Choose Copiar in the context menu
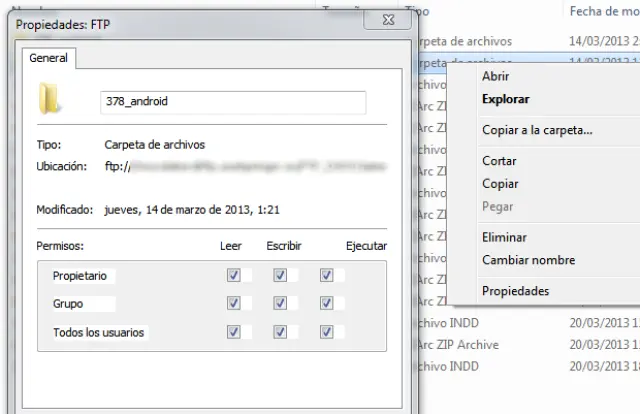Image resolution: width=640 pixels, height=414 pixels. pos(500,184)
